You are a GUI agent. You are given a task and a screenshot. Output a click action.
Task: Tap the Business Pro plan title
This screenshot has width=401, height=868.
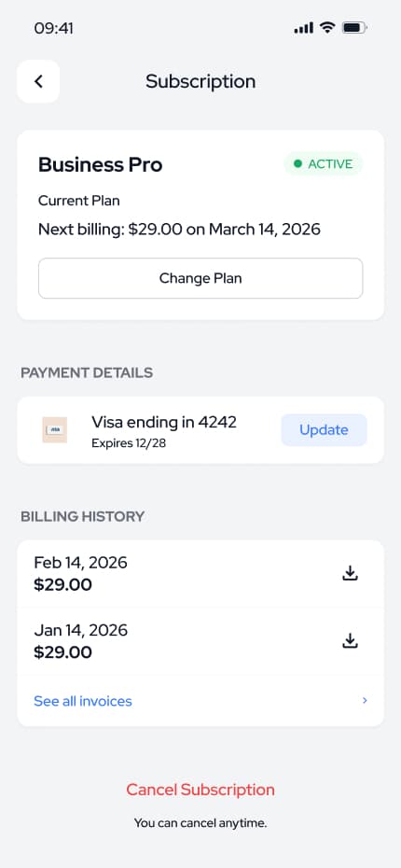pos(100,164)
